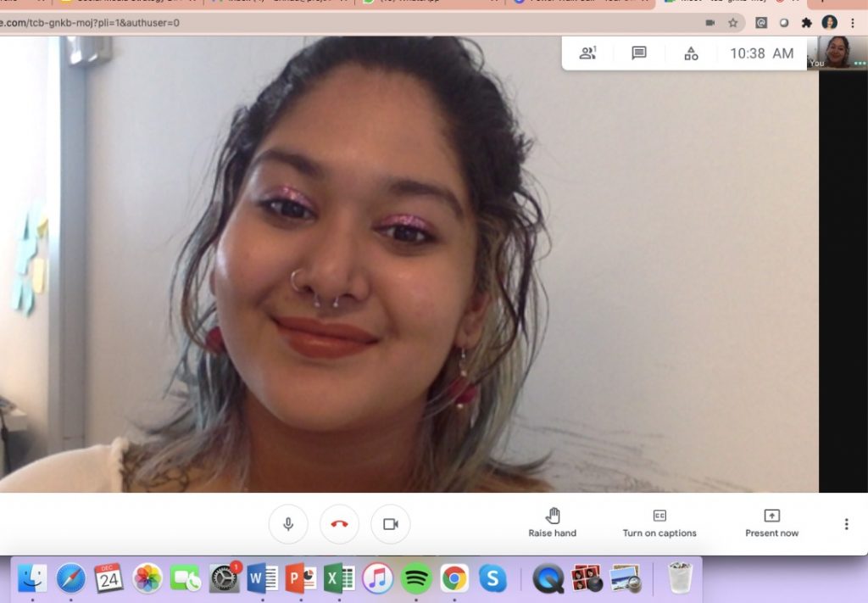This screenshot has width=868, height=603.
Task: Click the address bar URL field
Action: [339, 23]
